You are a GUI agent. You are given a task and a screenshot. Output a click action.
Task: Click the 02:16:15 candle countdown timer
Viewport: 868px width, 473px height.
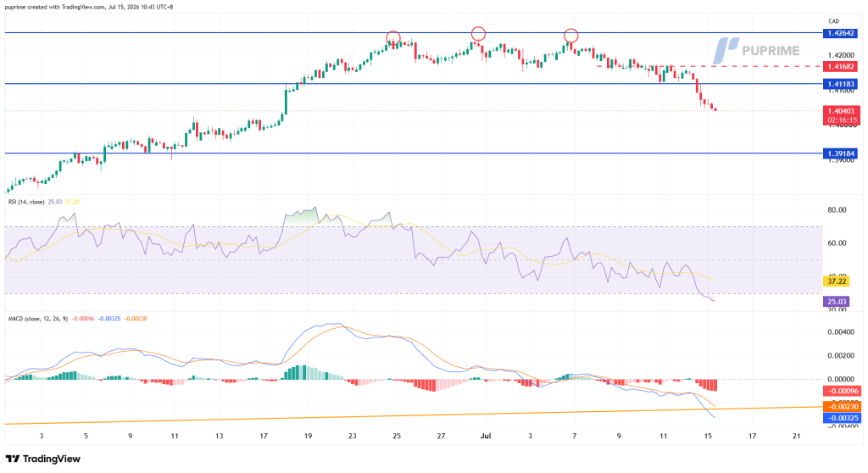[x=842, y=120]
